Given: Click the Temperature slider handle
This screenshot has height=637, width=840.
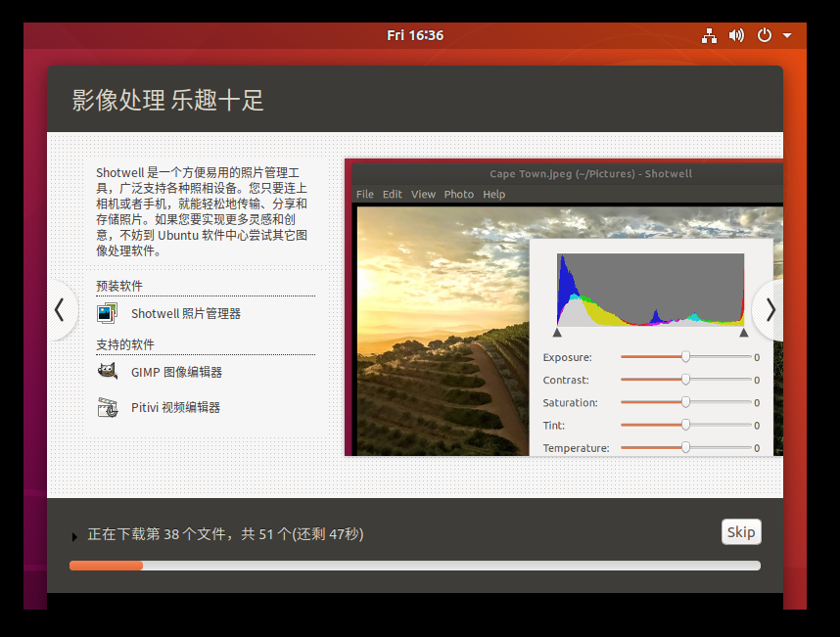Looking at the screenshot, I should (685, 447).
